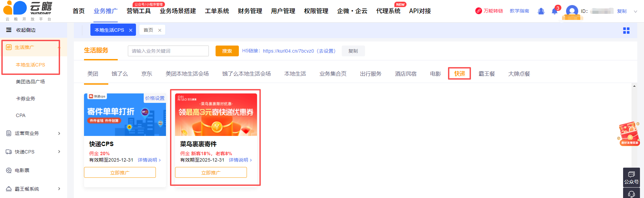
Task: Expand the 运营商业务 sidebar menu
Action: [59, 133]
